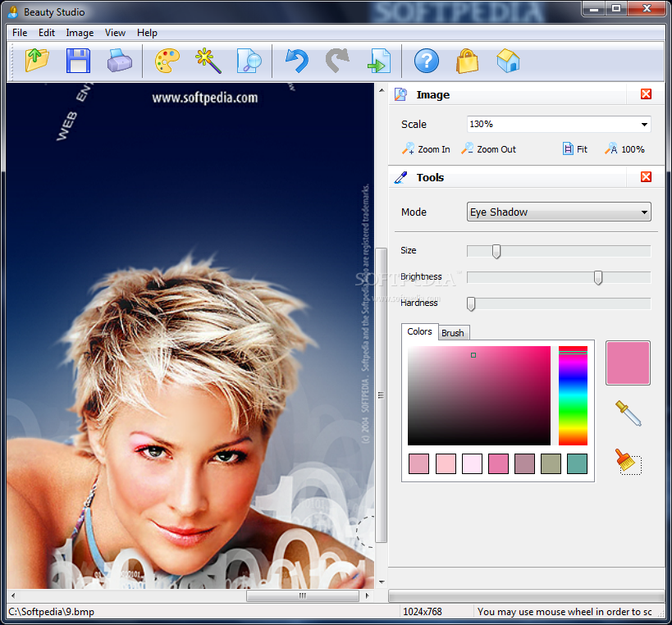This screenshot has width=672, height=625.
Task: Close the Image panel
Action: coord(646,94)
